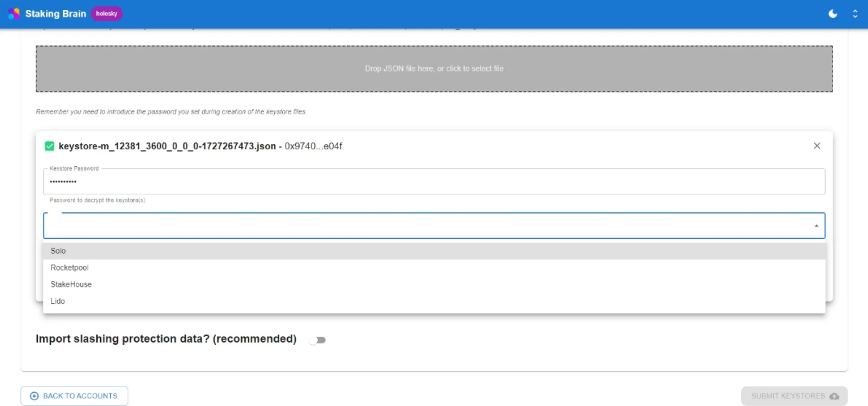
Task: Click the green checkmark next to keystore file
Action: point(49,146)
